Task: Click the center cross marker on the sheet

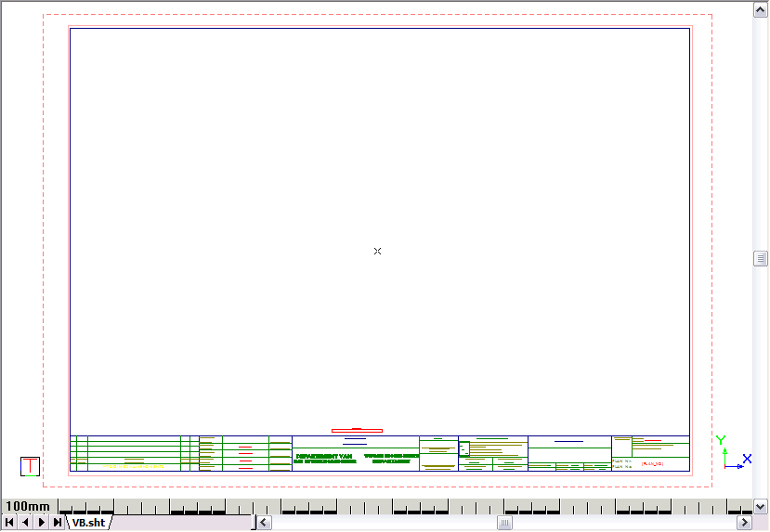Action: pos(377,251)
